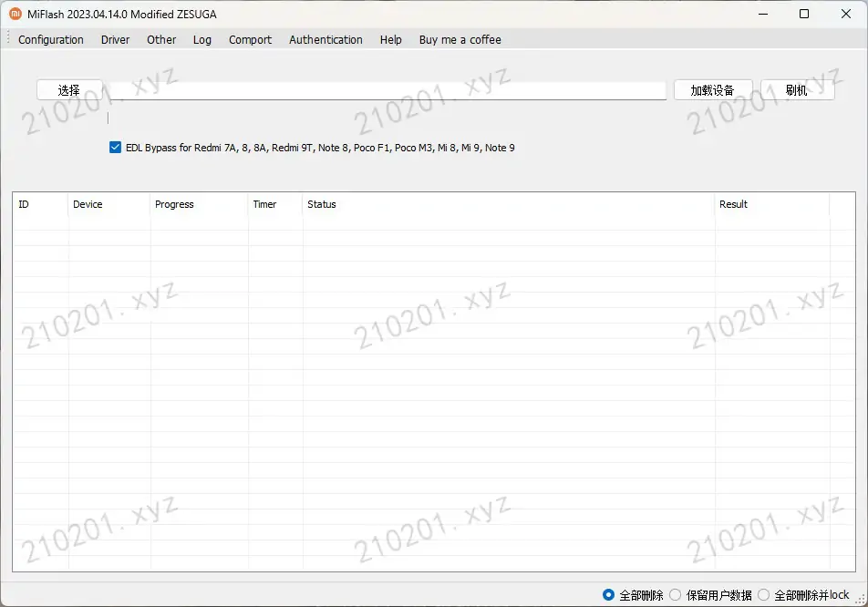Open the Other menu
868x607 pixels.
click(x=161, y=40)
